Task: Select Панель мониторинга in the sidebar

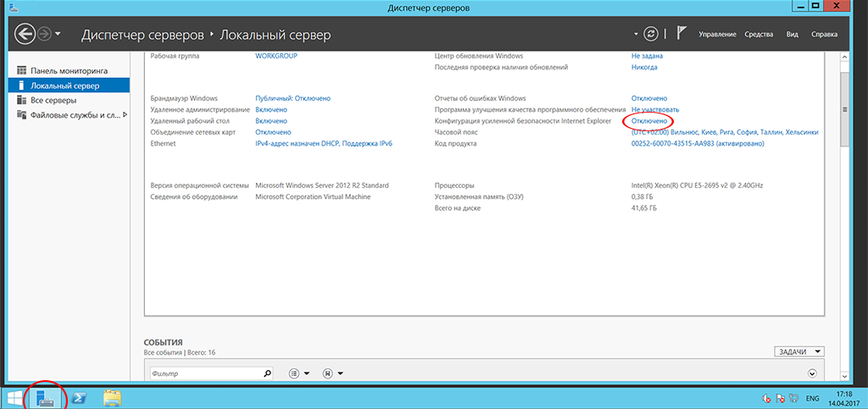Action: (69, 71)
